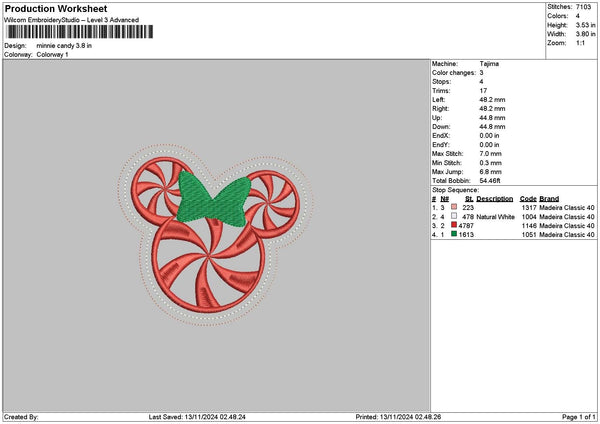Click the pink swatch for thread 1317
The height and width of the screenshot is (424, 600).
pyautogui.click(x=454, y=207)
